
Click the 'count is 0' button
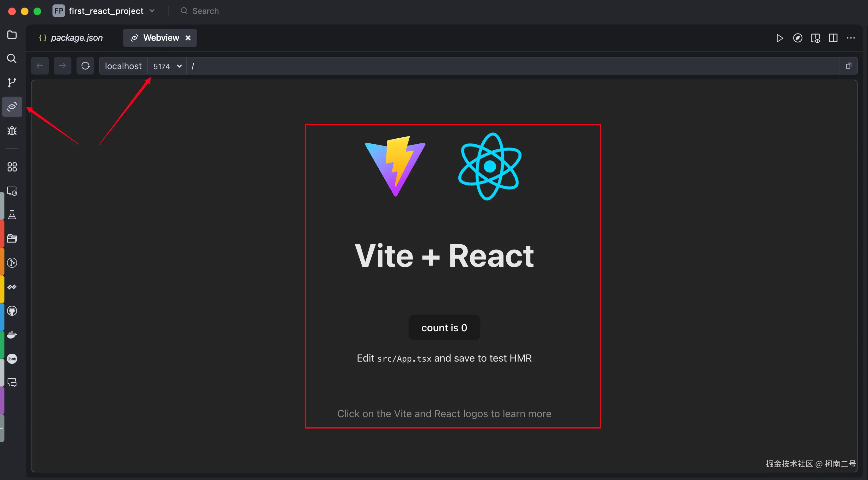(444, 327)
